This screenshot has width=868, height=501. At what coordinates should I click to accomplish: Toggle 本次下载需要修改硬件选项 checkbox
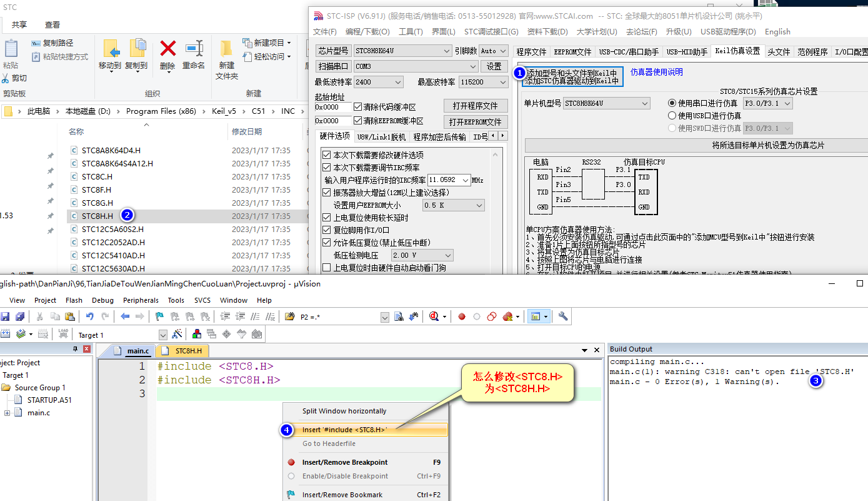[326, 155]
